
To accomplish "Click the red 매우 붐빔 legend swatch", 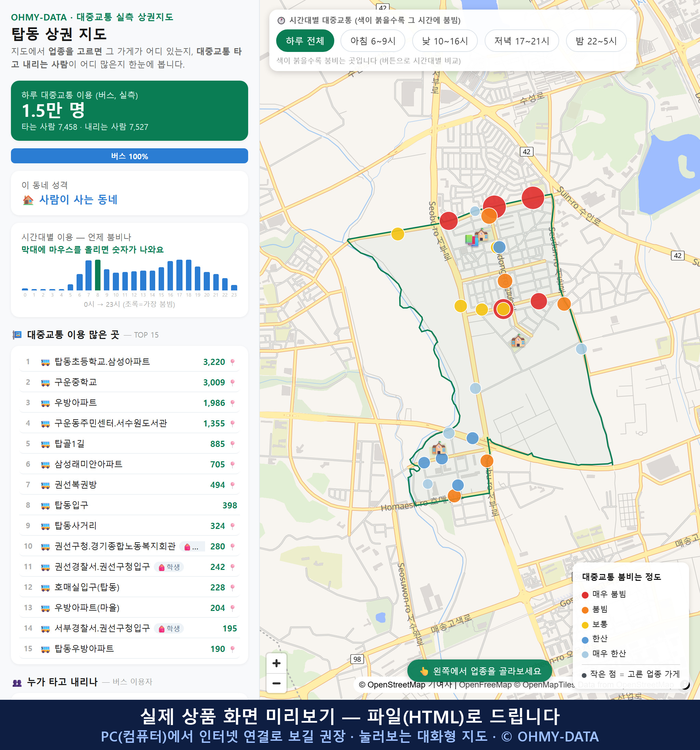I will click(x=585, y=595).
